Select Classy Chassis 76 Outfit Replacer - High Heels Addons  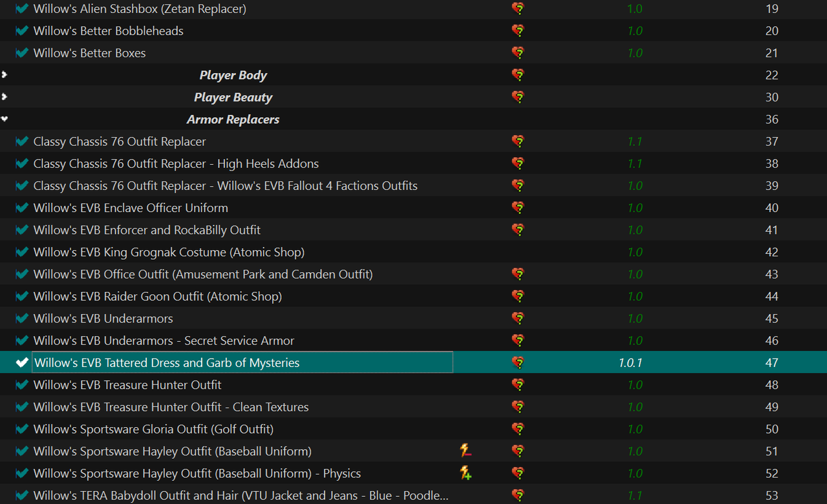click(176, 163)
